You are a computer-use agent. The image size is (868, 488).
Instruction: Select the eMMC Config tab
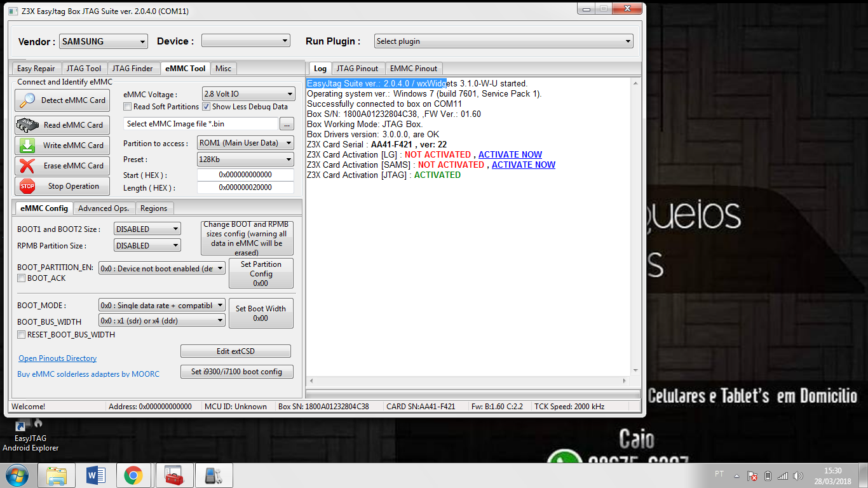(44, 208)
